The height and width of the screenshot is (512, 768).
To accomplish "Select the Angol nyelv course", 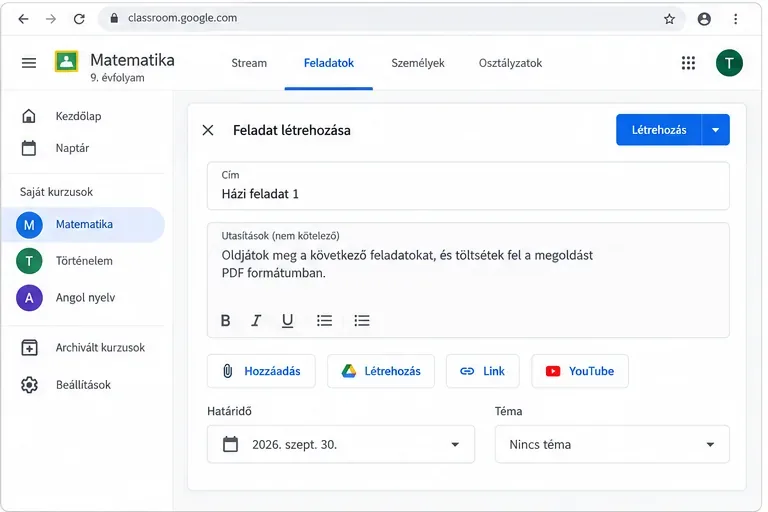I will (x=84, y=298).
